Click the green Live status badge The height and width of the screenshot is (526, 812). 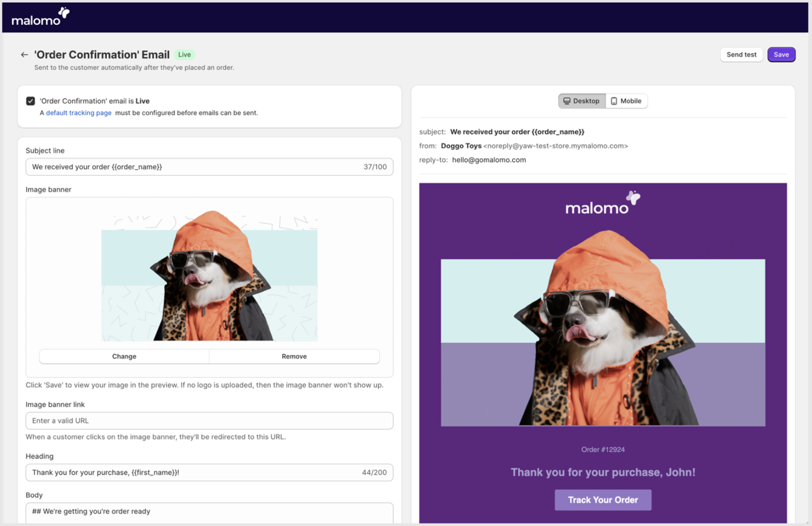[184, 55]
